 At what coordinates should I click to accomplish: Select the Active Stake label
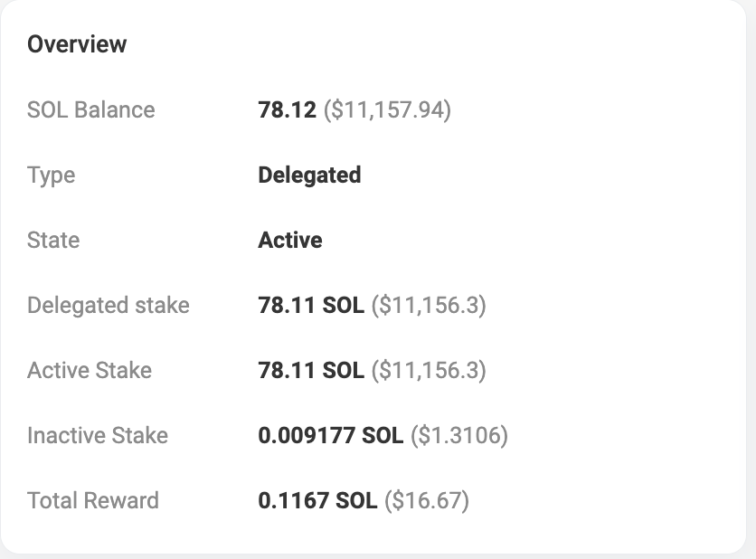click(x=90, y=371)
